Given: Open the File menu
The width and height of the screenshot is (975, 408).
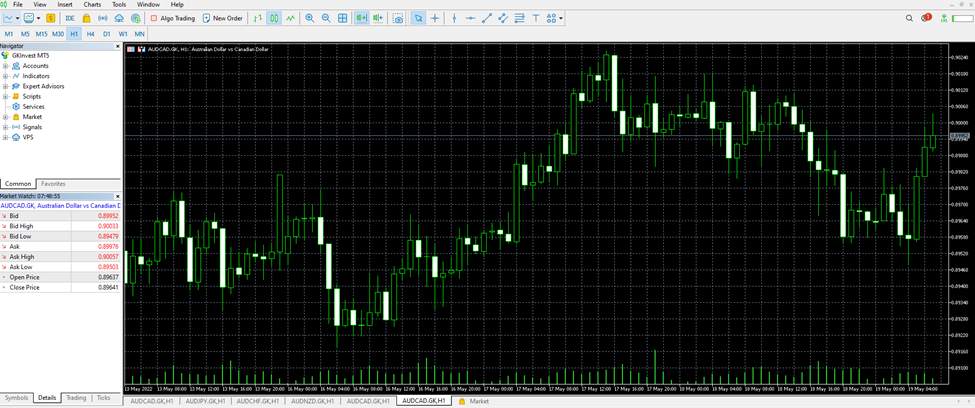Looking at the screenshot, I should 18,4.
